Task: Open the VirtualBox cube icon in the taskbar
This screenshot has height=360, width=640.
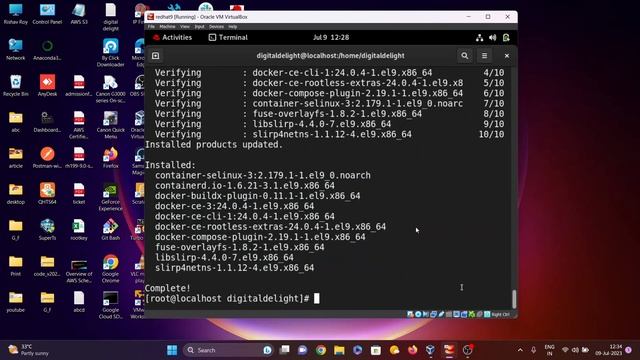Action: pos(431,350)
